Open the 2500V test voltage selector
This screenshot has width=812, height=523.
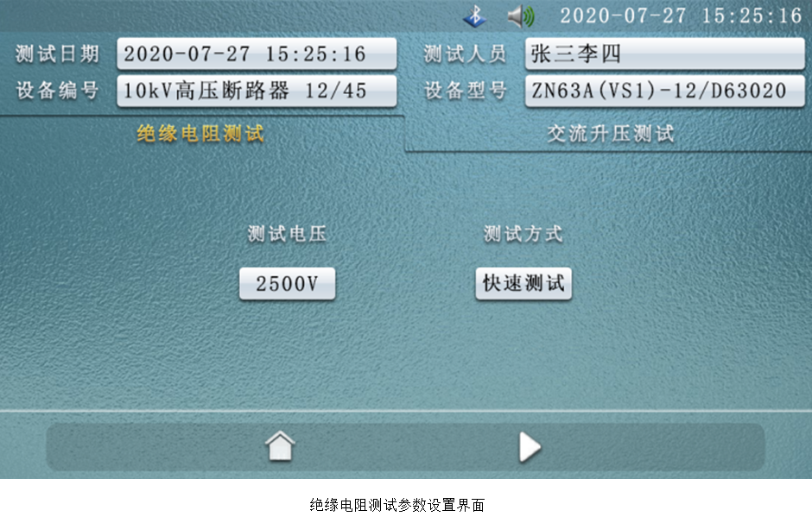pyautogui.click(x=287, y=284)
